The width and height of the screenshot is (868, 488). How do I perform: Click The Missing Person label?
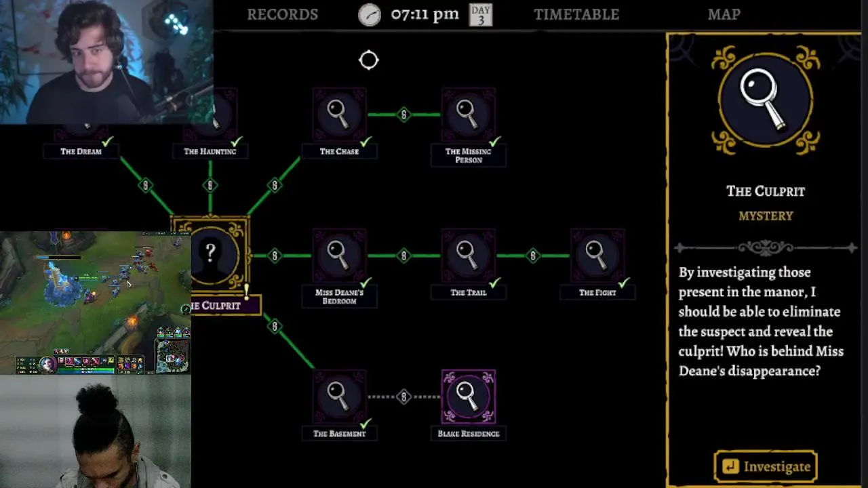[x=468, y=155]
